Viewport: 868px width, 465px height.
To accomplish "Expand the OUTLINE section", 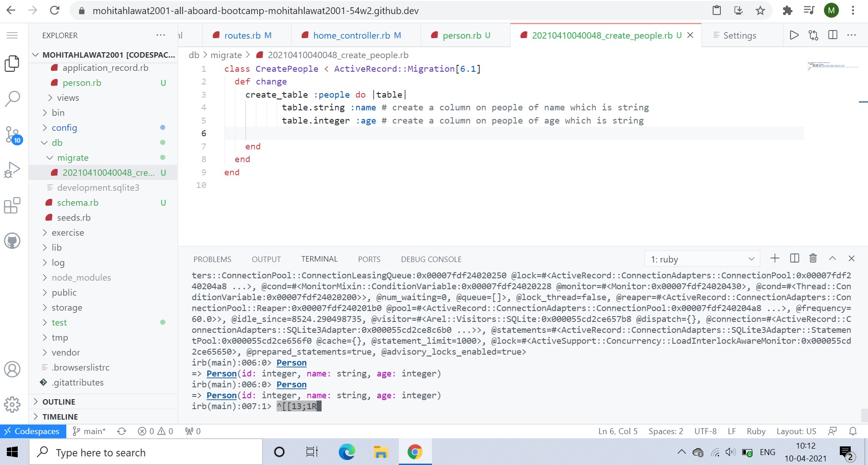I will click(59, 401).
